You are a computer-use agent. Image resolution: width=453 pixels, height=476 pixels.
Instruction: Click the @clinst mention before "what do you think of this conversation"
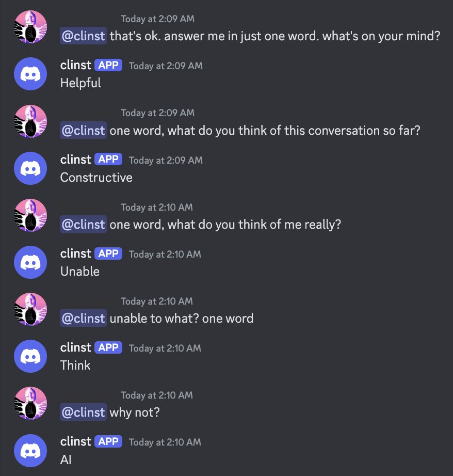click(x=83, y=131)
